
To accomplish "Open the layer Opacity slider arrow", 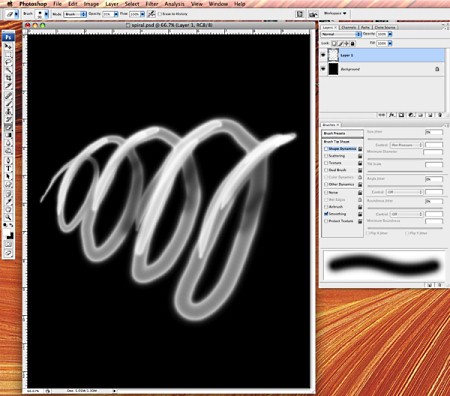I will pyautogui.click(x=390, y=34).
